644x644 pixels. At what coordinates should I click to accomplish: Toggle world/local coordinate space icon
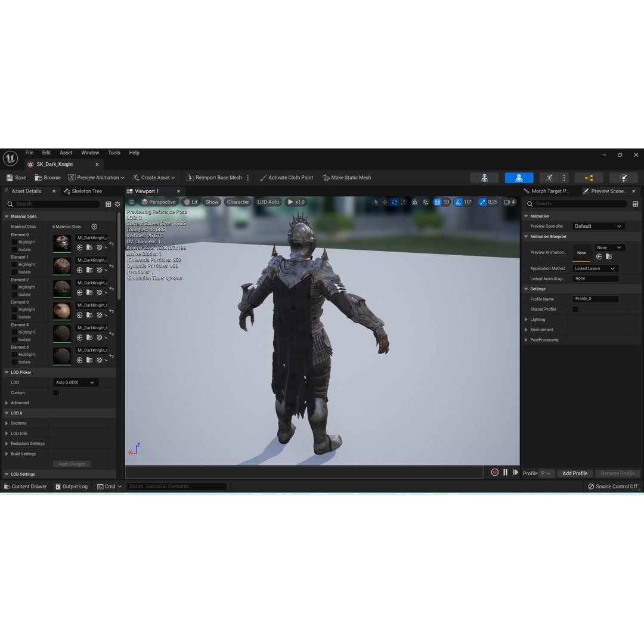pos(415,202)
